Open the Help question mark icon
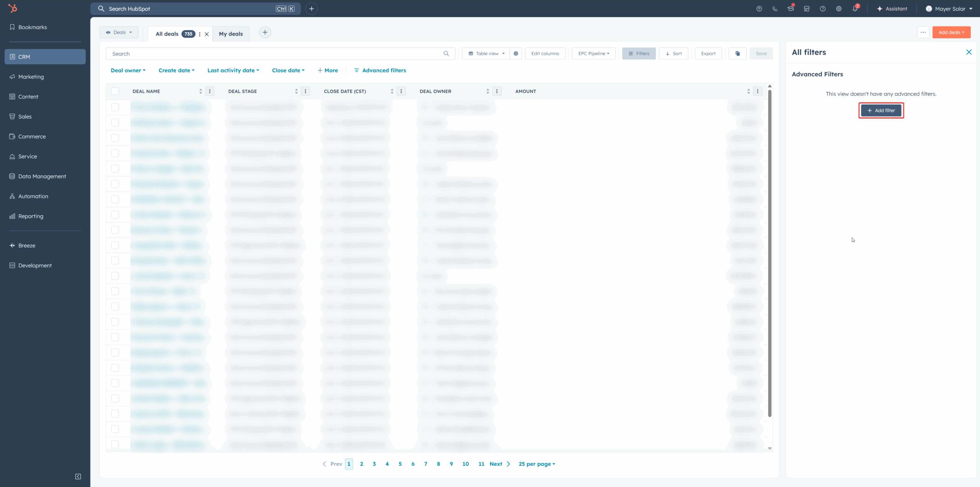The image size is (980, 487). (x=823, y=8)
